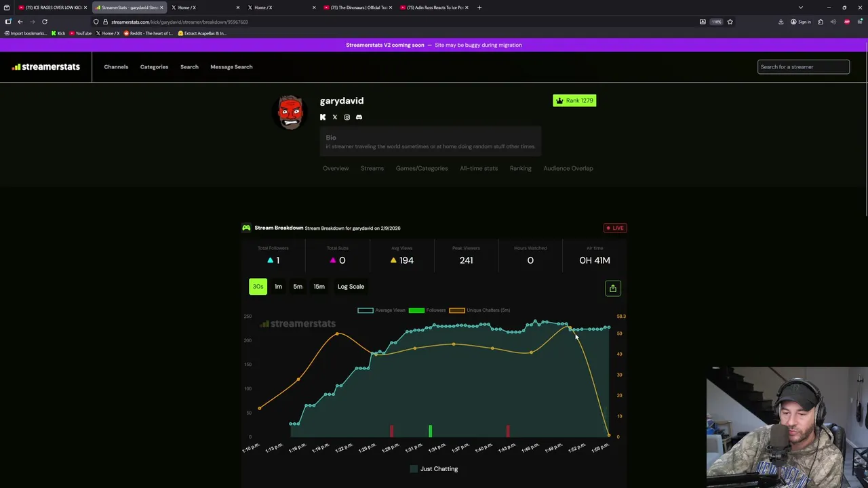
Task: Toggle Followers legend series
Action: tap(427, 310)
